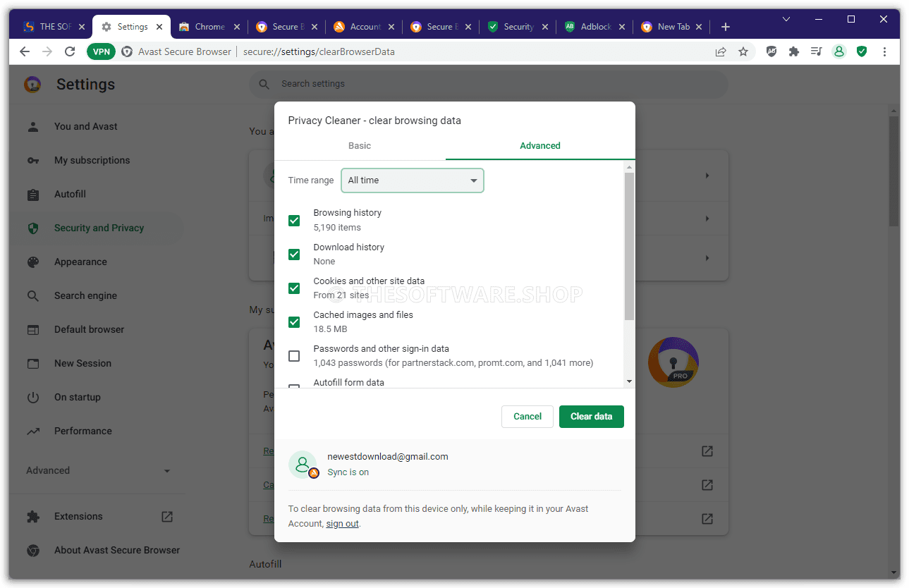The height and width of the screenshot is (588, 909).
Task: Open the Time range dropdown
Action: point(413,180)
